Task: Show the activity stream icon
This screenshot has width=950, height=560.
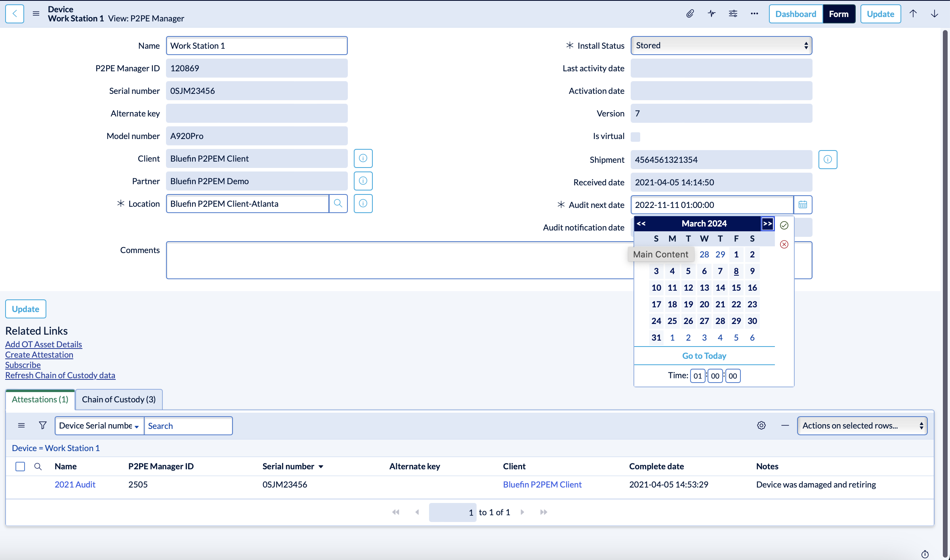Action: coord(711,13)
